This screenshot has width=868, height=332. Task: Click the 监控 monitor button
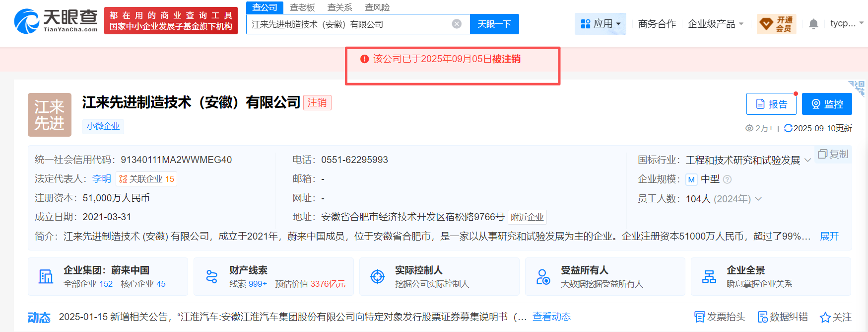[827, 104]
